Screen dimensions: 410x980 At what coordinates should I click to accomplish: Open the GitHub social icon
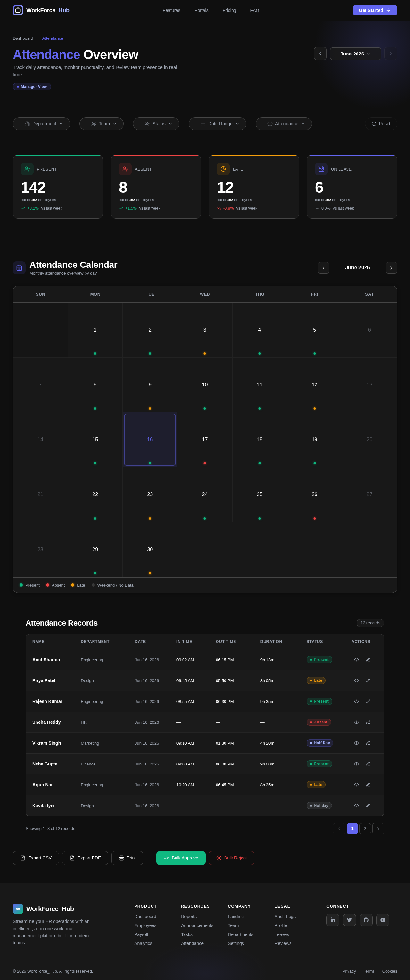[366, 920]
